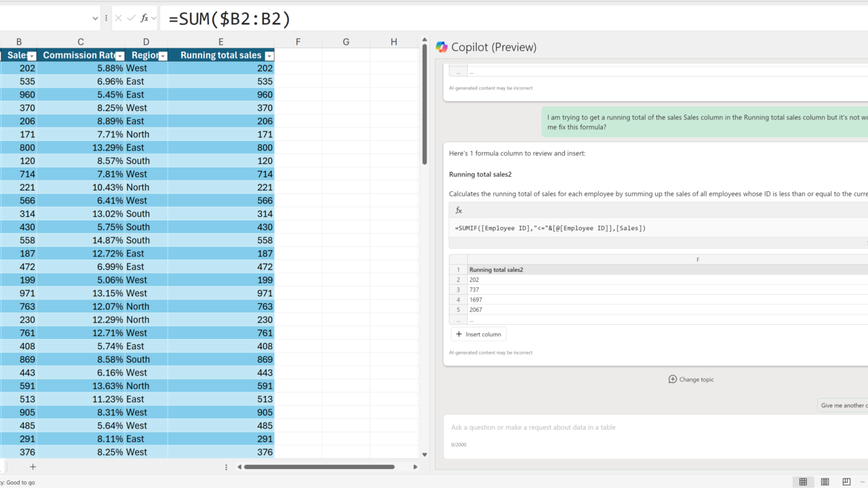Click the horizontal scrollbar thumb
Image resolution: width=868 pixels, height=488 pixels.
(319, 466)
